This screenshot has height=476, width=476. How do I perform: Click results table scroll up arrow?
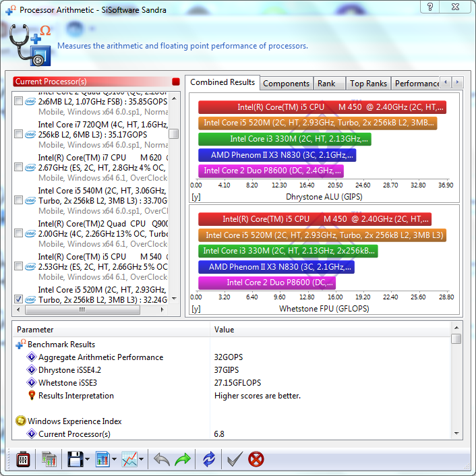[x=456, y=328]
